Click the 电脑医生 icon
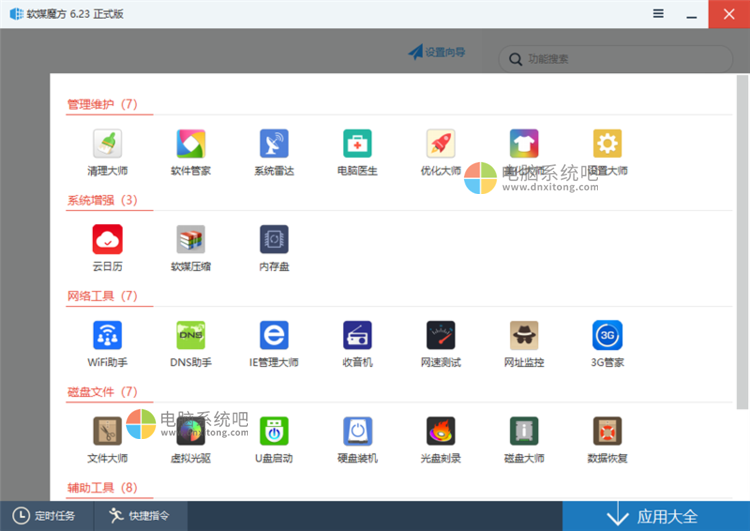This screenshot has height=531, width=750. [x=357, y=145]
